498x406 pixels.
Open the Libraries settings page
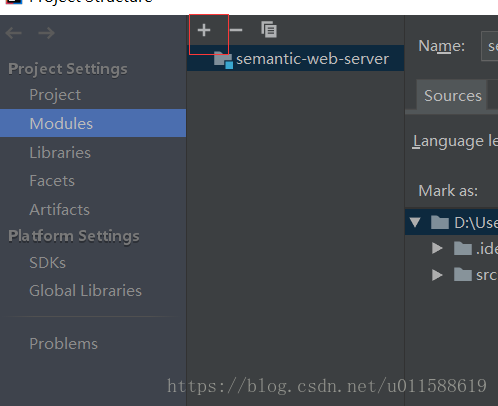point(60,153)
